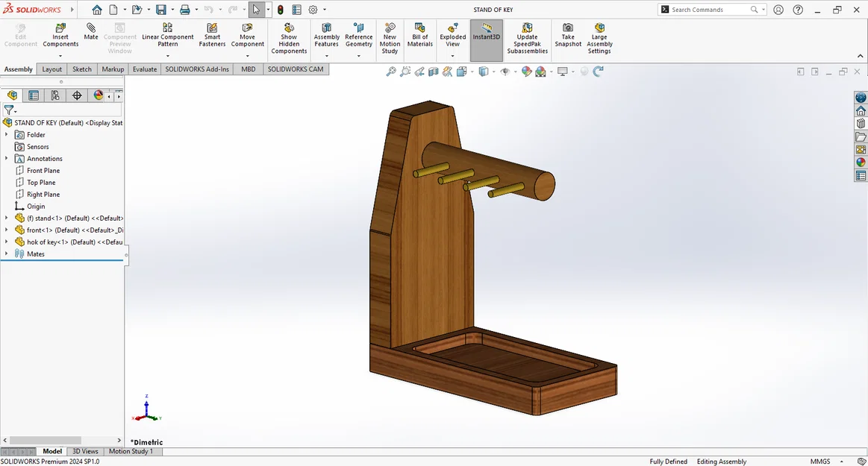The width and height of the screenshot is (868, 466).
Task: Open the SOLIDWORKS Add-Ins tab
Action: coord(197,69)
